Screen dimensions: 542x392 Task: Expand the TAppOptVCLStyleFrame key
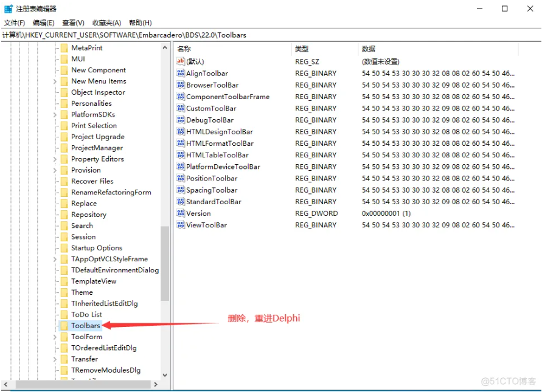[x=55, y=259]
